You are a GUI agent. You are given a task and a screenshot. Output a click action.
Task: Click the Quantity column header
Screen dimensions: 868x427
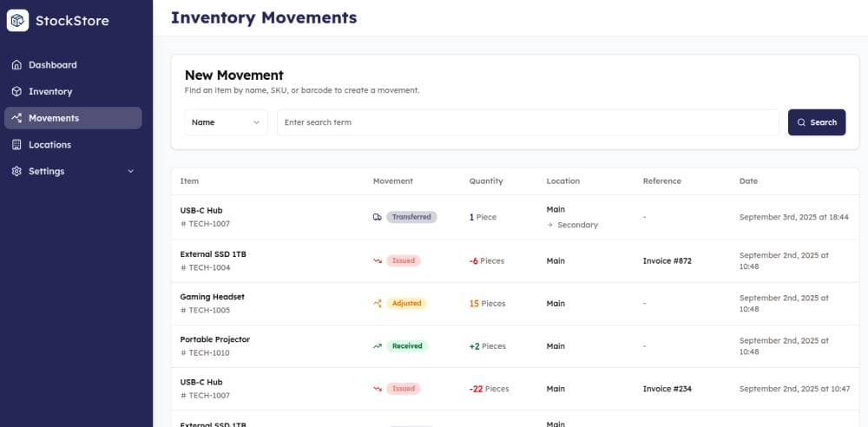tap(486, 181)
